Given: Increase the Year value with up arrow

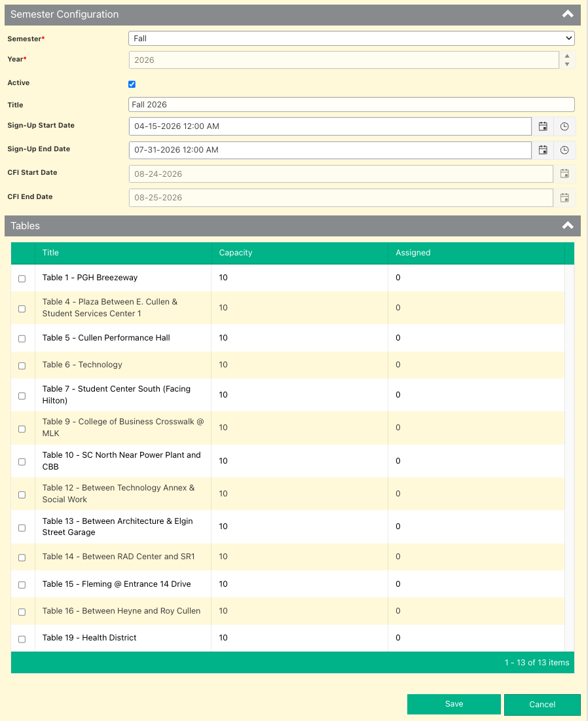Looking at the screenshot, I should tap(567, 56).
